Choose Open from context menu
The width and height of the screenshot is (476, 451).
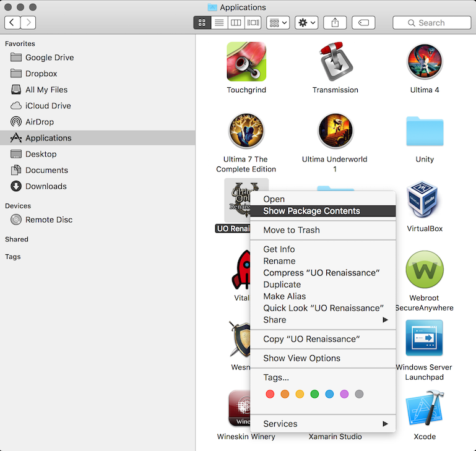[x=322, y=199]
